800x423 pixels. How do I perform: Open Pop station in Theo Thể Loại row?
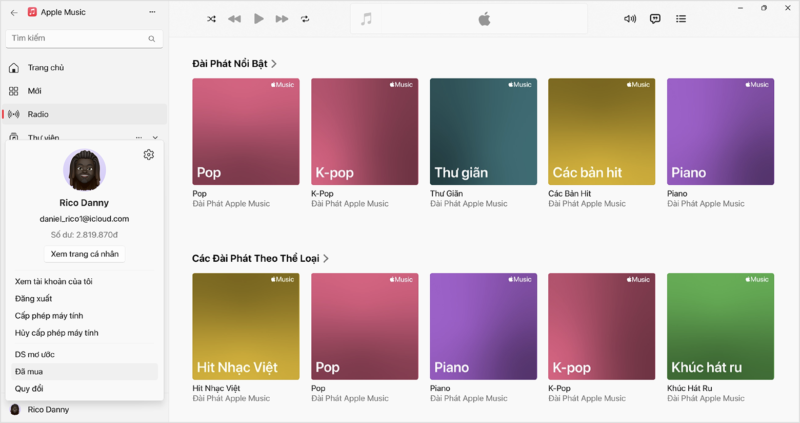[364, 326]
